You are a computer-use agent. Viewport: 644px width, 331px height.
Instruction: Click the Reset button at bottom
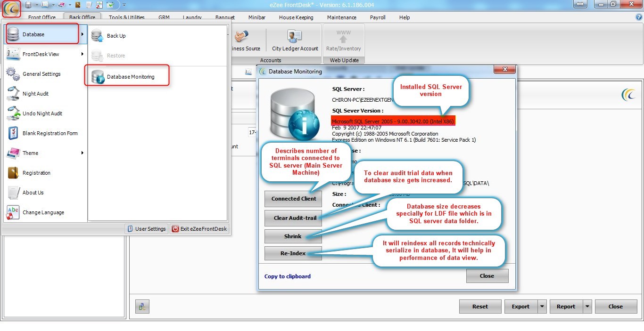click(x=480, y=307)
